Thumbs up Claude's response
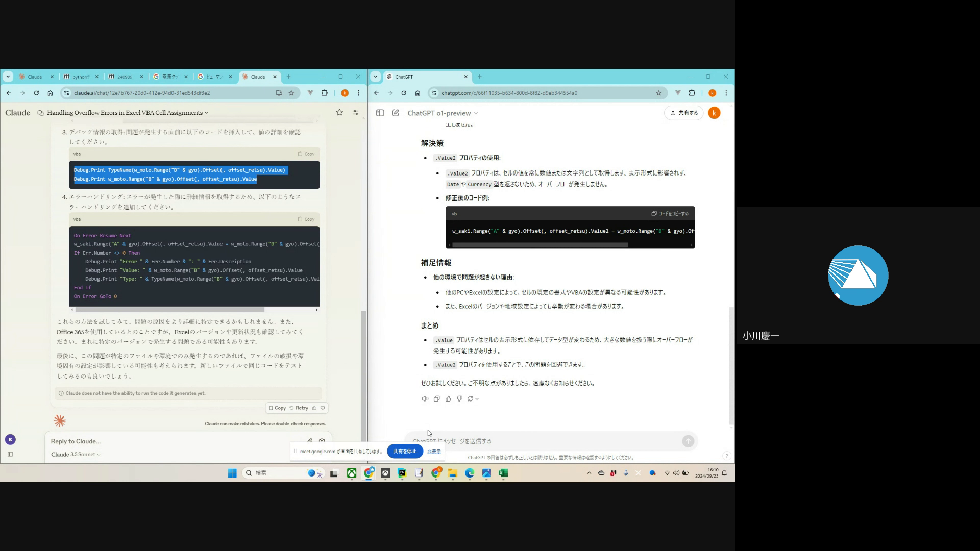Viewport: 980px width, 551px height. click(x=314, y=408)
